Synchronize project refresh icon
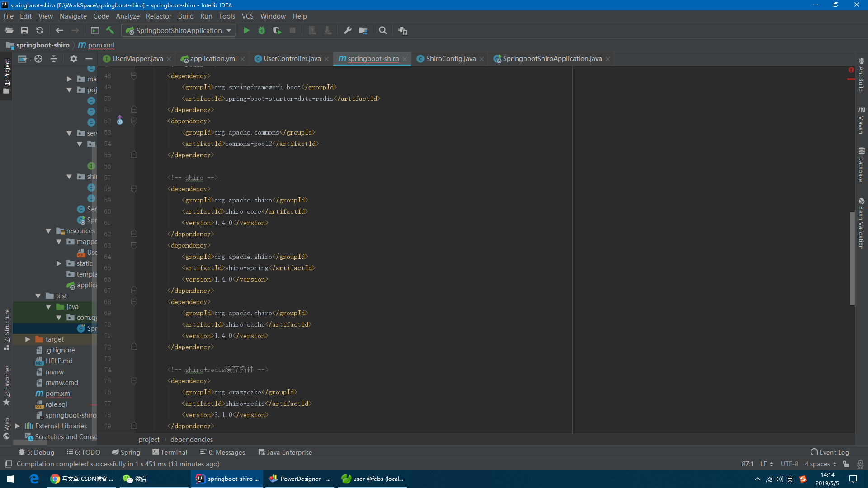868x488 pixels. (x=40, y=31)
